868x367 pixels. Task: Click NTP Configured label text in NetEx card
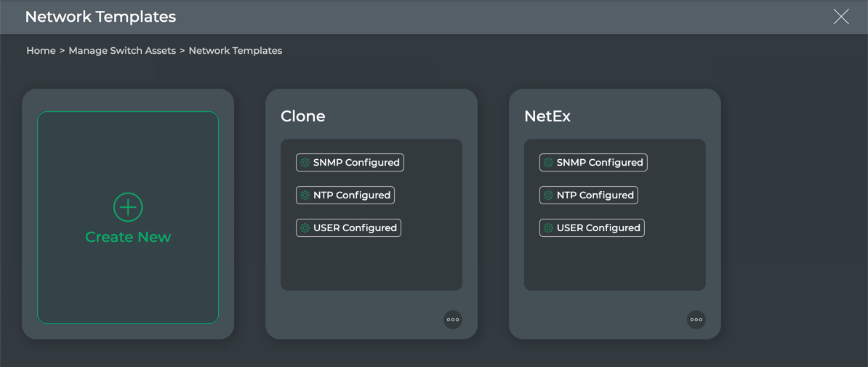[595, 195]
